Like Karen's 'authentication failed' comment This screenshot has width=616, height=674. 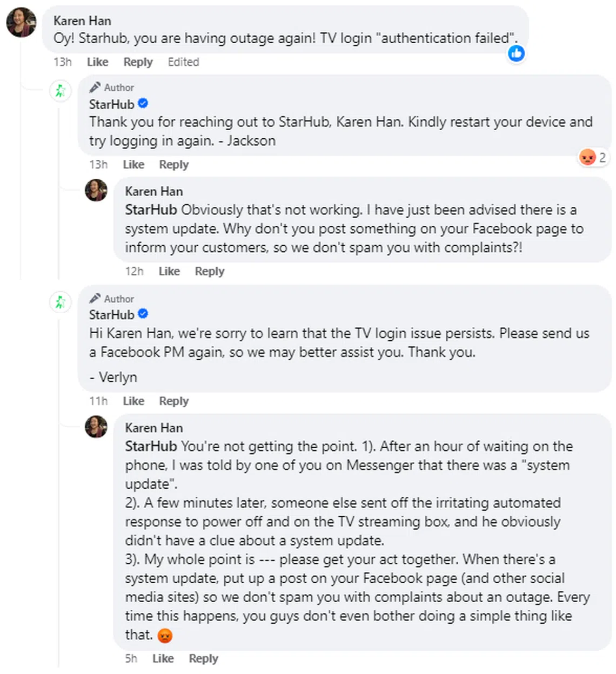click(97, 62)
